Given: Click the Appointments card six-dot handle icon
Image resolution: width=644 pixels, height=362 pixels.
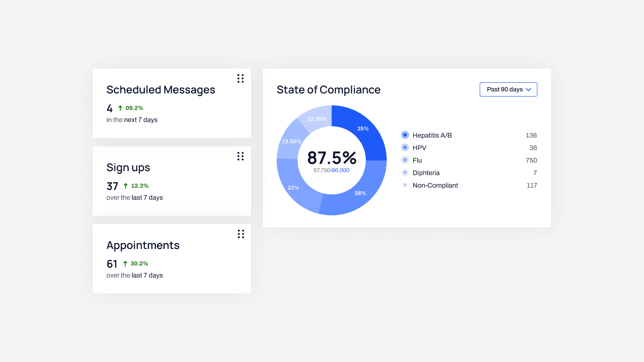Looking at the screenshot, I should 241,234.
